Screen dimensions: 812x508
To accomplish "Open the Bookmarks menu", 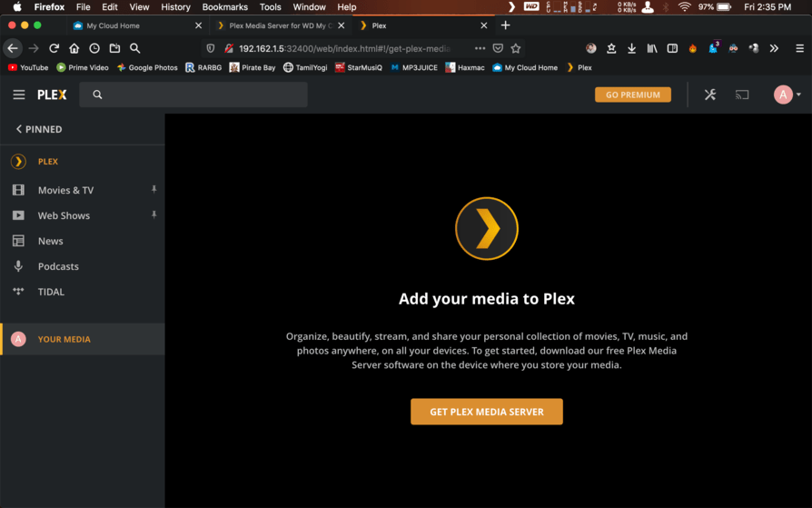I will pyautogui.click(x=224, y=6).
